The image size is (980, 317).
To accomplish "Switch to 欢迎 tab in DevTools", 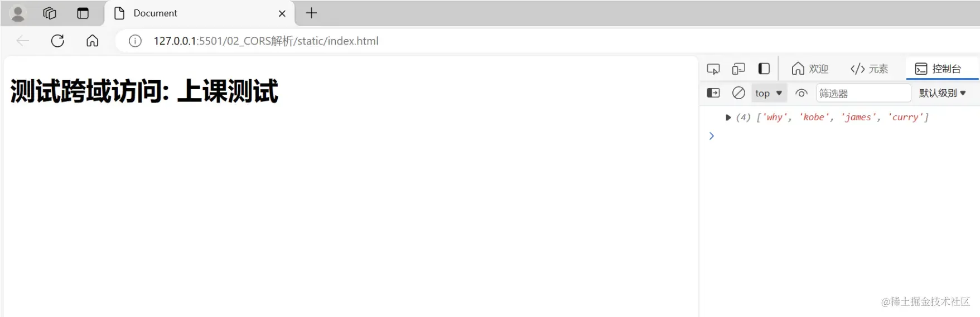I will pos(810,69).
